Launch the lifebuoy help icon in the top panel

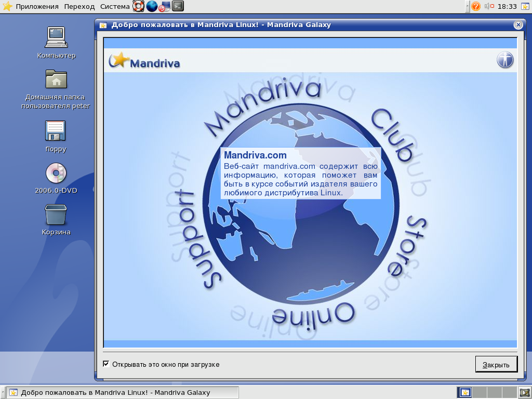138,6
